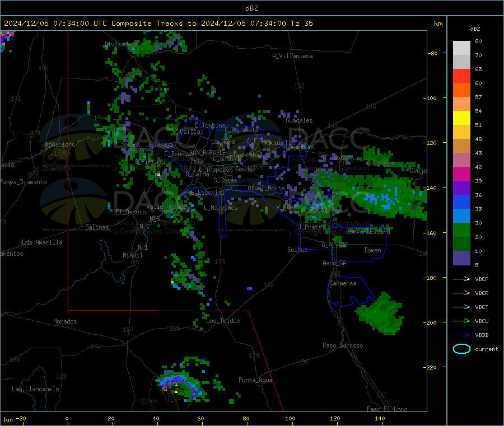Click the 140 km x-axis tick label
Screen dimensions: 504x426
380,418
